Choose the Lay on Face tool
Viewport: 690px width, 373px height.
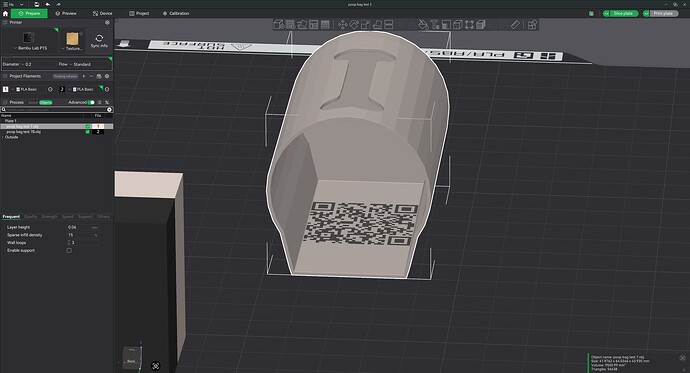tap(377, 25)
